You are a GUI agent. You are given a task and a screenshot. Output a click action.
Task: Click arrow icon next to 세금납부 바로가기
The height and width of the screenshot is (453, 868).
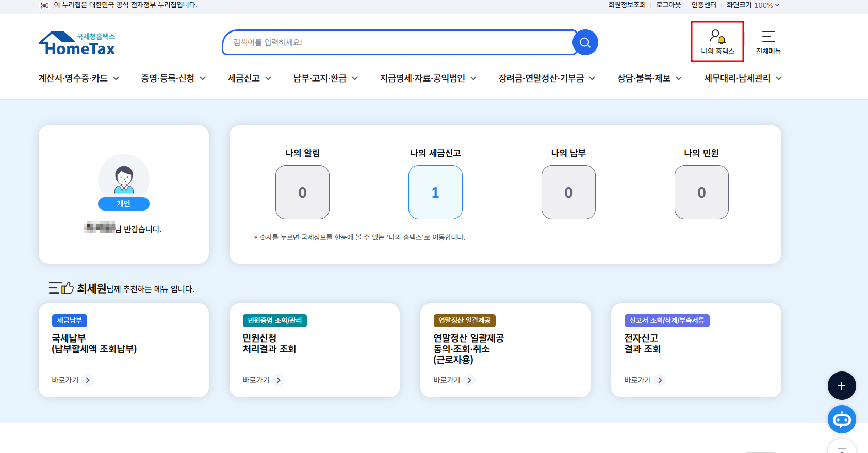[88, 380]
